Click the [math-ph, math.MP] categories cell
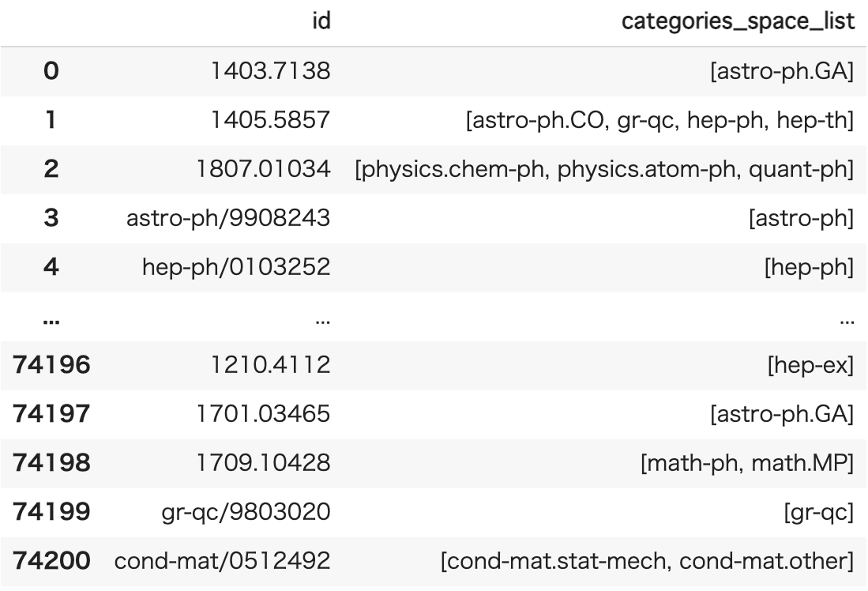 pyautogui.click(x=747, y=463)
